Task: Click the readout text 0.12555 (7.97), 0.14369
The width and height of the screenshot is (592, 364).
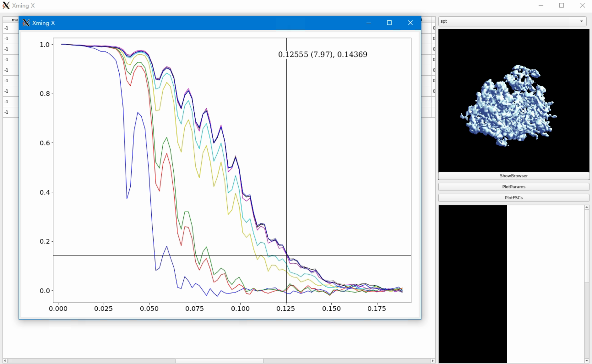Action: pos(323,55)
